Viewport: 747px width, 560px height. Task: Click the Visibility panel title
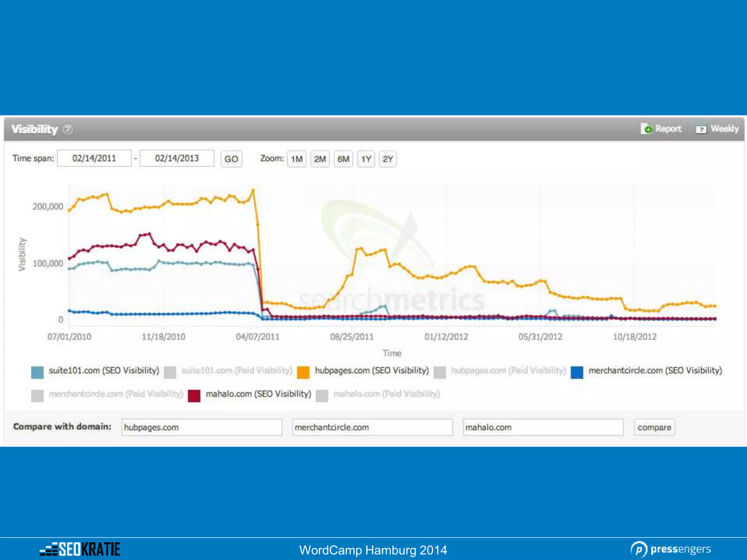35,129
